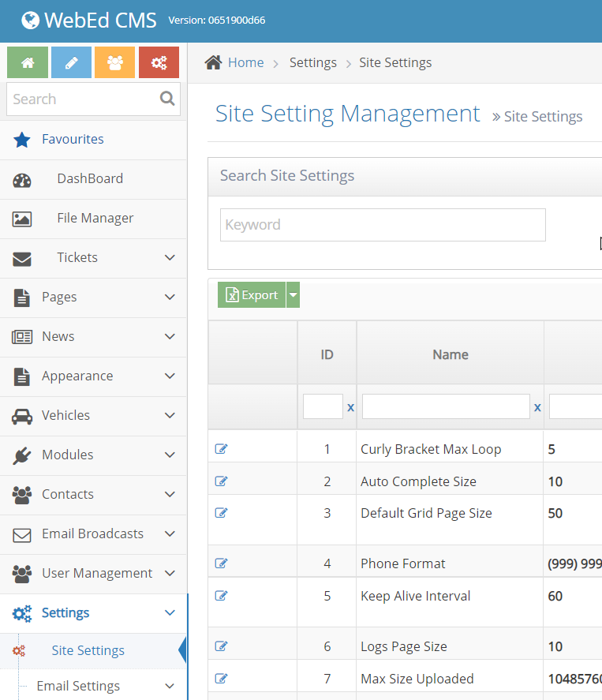Expand the Pages menu chevron
Screen dimensions: 602x700
tap(170, 297)
